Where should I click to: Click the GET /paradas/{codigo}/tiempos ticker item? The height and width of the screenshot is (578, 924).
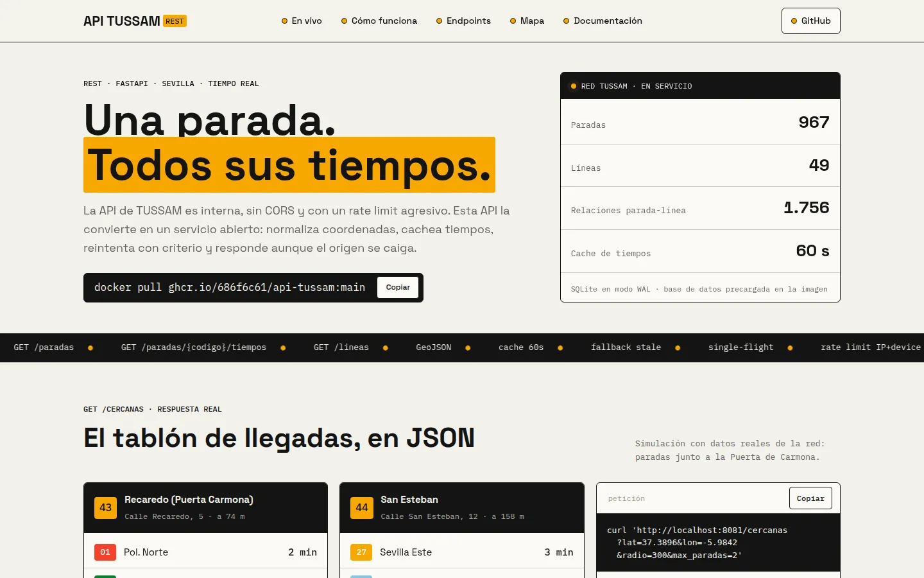pos(194,347)
